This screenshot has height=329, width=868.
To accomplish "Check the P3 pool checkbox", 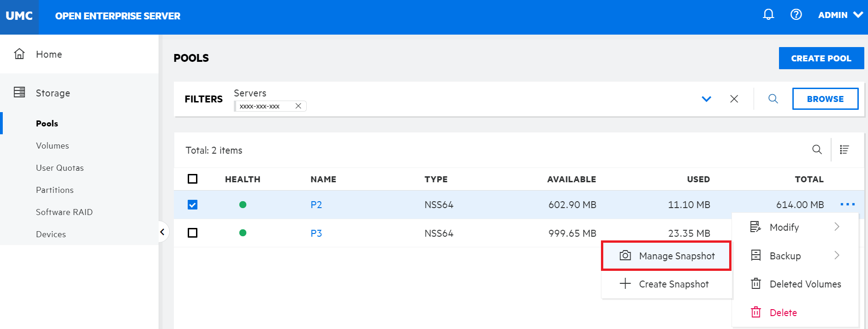I will (193, 233).
